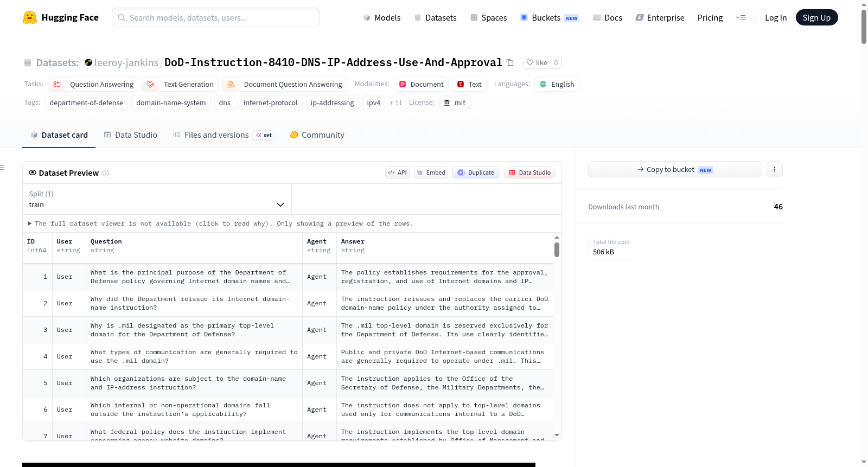The width and height of the screenshot is (868, 467).
Task: Open Models in the top navigation
Action: pyautogui.click(x=382, y=17)
